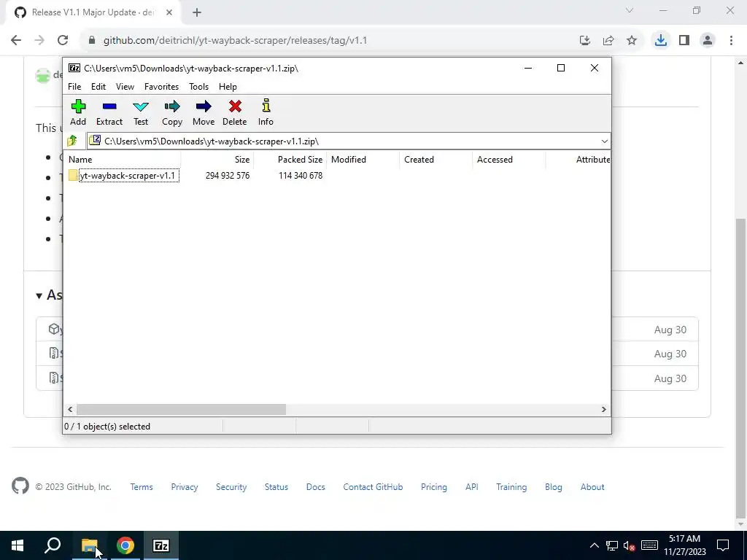This screenshot has width=747, height=560.
Task: Open the Blog footer link
Action: pyautogui.click(x=554, y=486)
